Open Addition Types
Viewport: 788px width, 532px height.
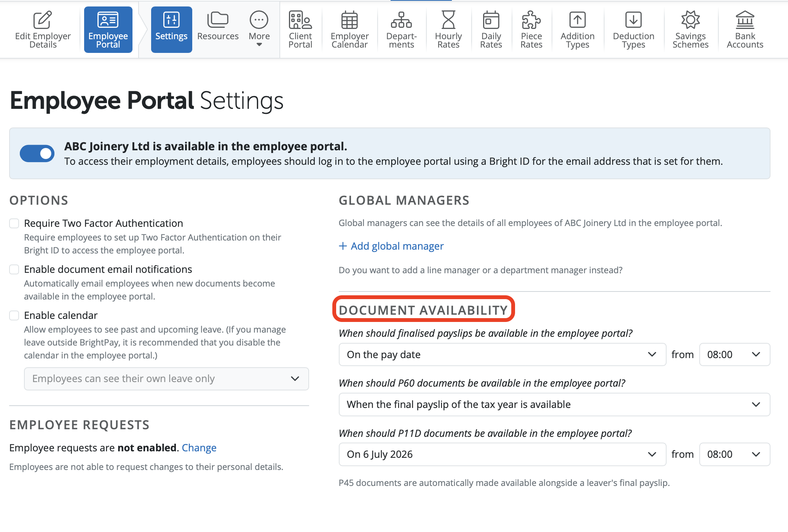577,30
